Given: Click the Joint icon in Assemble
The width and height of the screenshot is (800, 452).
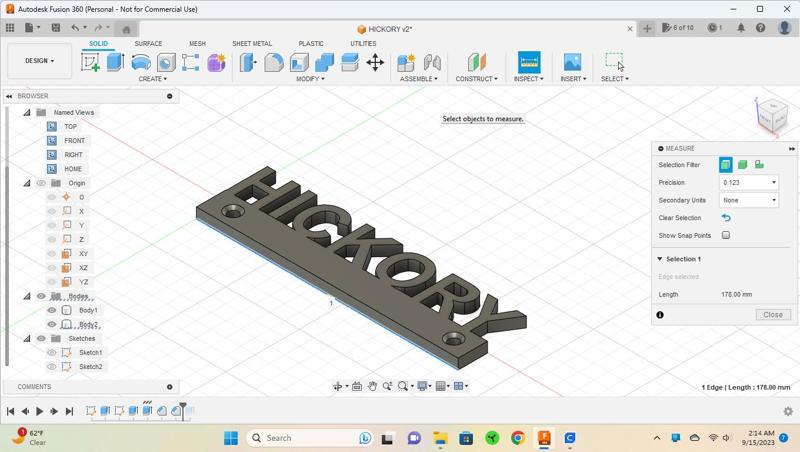Looking at the screenshot, I should pyautogui.click(x=432, y=62).
